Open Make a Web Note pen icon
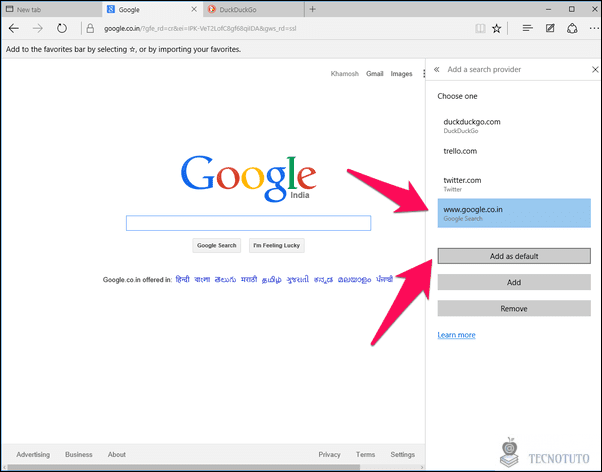This screenshot has width=602, height=472. coord(550,28)
